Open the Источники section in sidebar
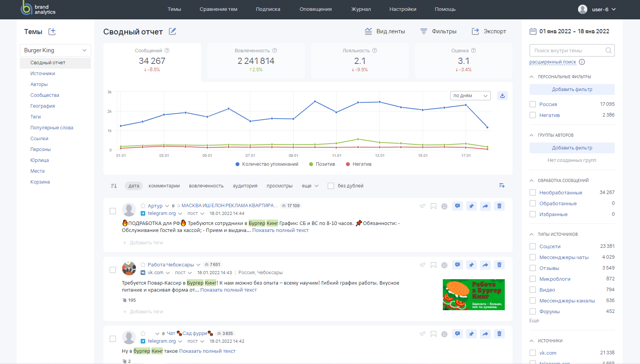The image size is (640, 364). tap(43, 74)
